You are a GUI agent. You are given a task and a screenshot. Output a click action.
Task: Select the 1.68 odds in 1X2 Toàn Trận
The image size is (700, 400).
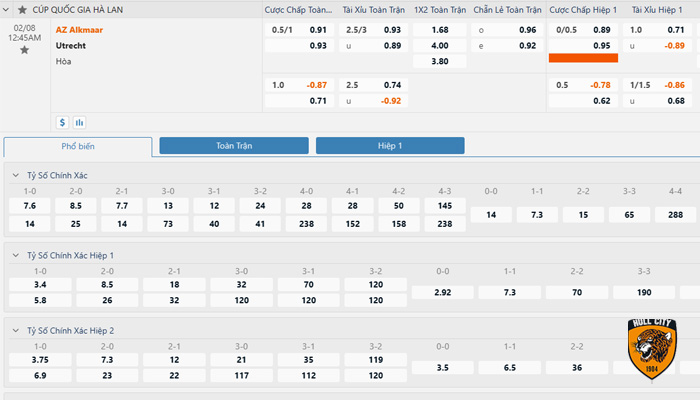coord(439,30)
